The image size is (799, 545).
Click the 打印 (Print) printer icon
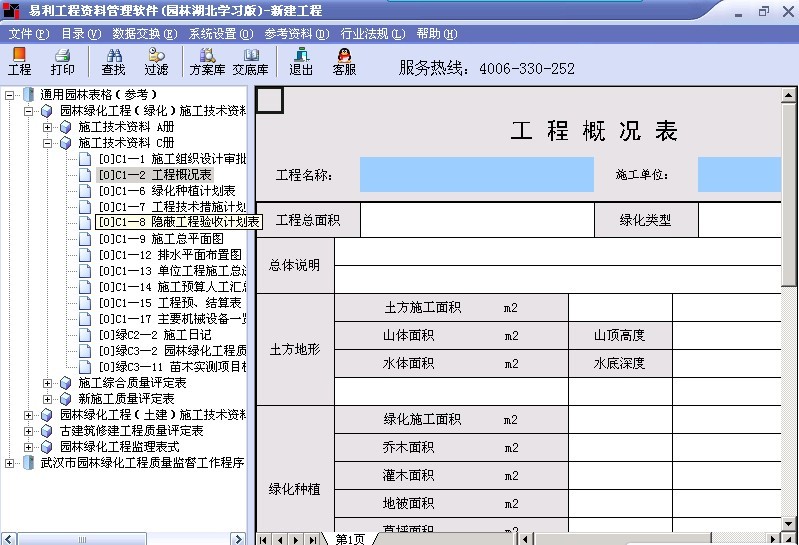pos(62,61)
